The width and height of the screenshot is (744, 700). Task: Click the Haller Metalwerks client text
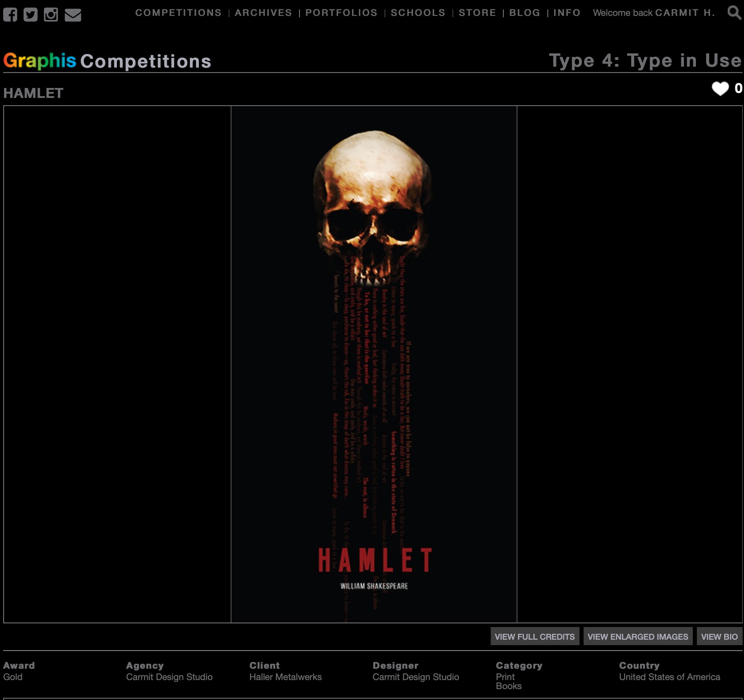point(285,677)
